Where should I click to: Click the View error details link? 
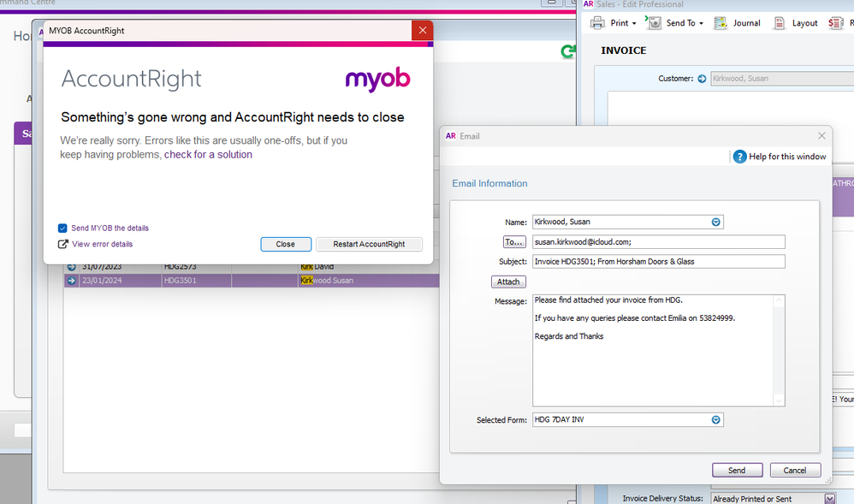tap(102, 244)
